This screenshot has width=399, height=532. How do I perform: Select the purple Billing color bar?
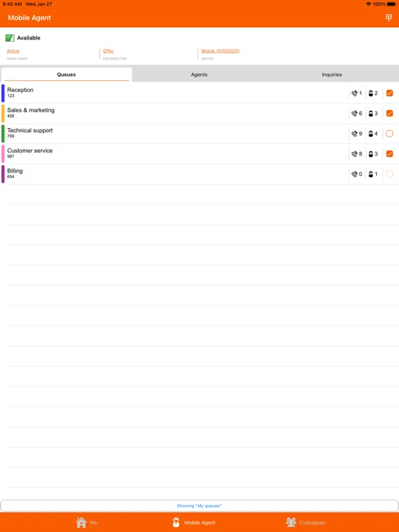tap(3, 174)
